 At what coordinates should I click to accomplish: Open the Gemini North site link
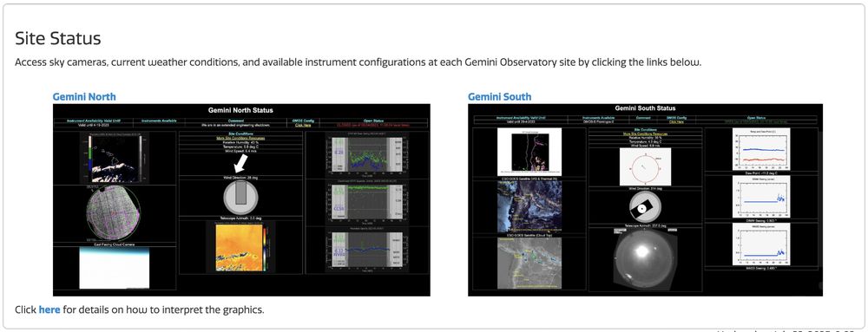point(84,97)
